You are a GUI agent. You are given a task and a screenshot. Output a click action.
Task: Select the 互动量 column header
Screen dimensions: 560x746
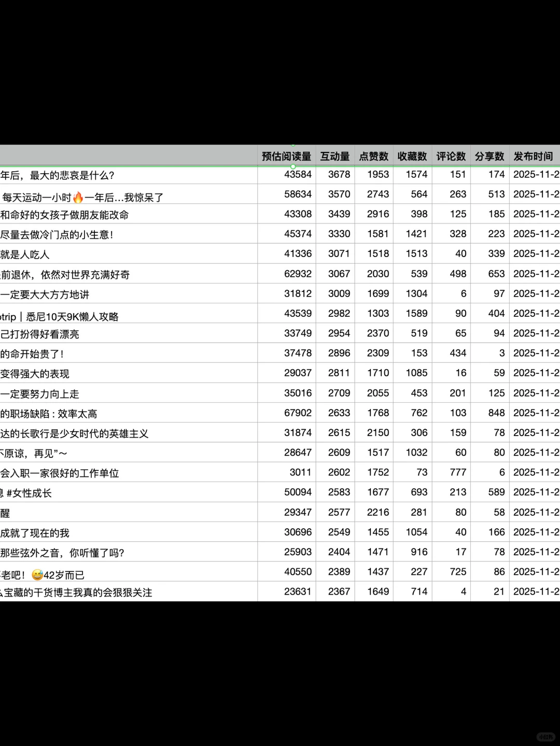(x=335, y=156)
